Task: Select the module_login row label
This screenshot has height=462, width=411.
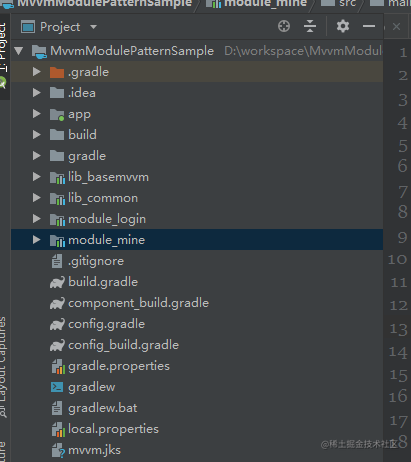Action: pyautogui.click(x=107, y=219)
